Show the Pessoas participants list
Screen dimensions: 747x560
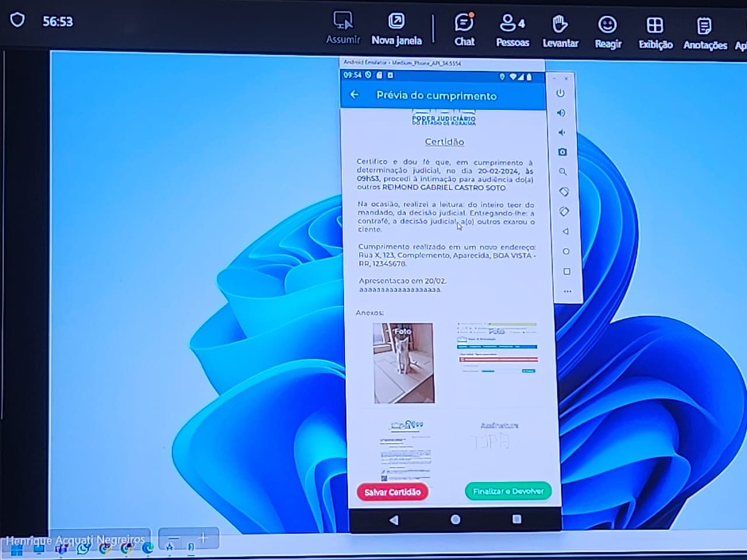click(512, 30)
